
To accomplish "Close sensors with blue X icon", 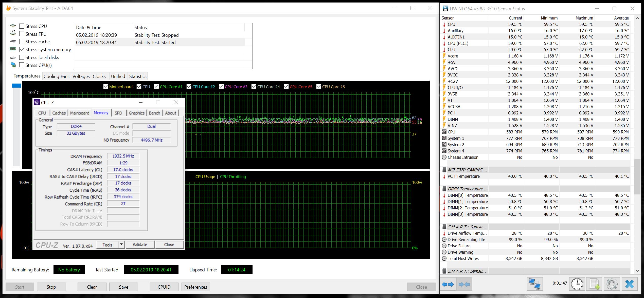I will point(630,284).
